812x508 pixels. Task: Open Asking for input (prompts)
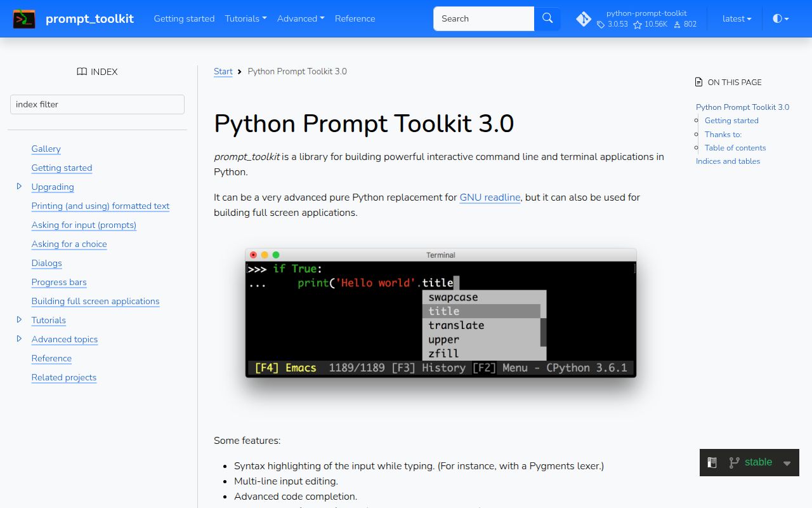pyautogui.click(x=84, y=225)
